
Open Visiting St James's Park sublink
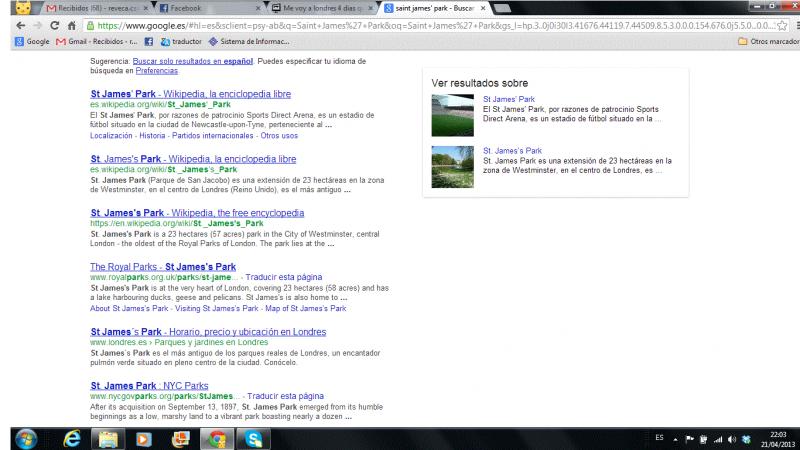tap(217, 309)
